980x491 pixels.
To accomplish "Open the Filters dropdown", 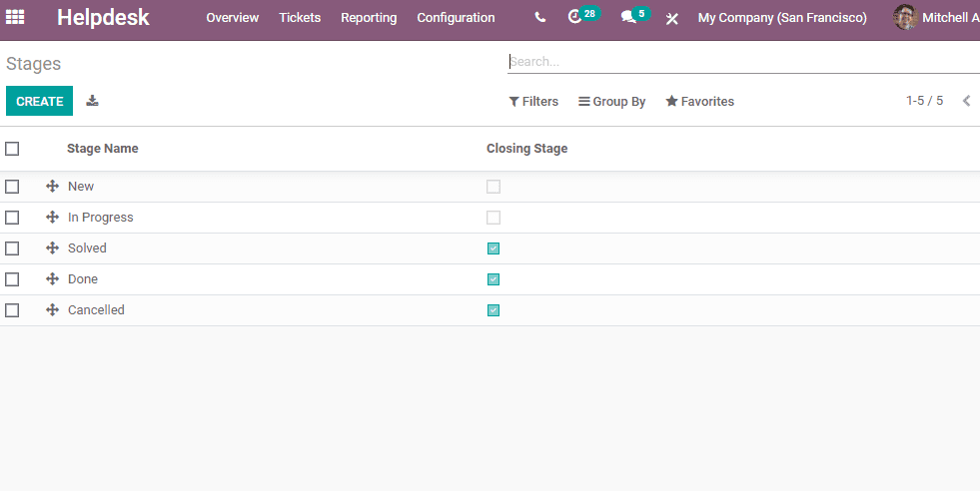I will pos(533,101).
